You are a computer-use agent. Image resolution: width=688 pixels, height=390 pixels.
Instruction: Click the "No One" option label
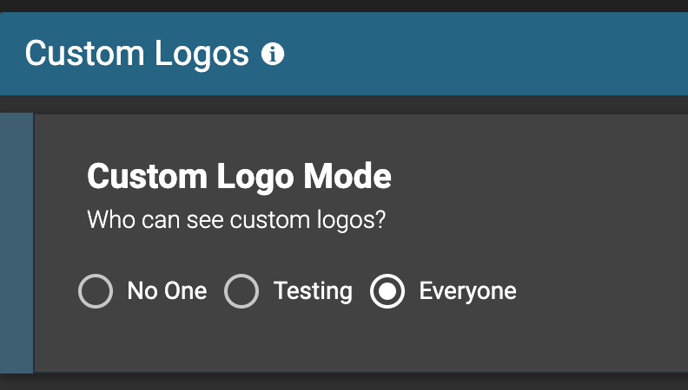click(x=167, y=291)
